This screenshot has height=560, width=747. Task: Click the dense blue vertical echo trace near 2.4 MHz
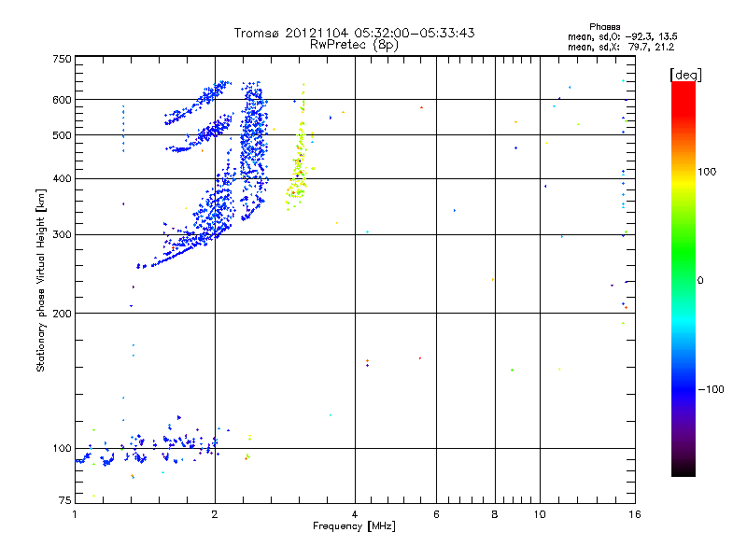(253, 150)
